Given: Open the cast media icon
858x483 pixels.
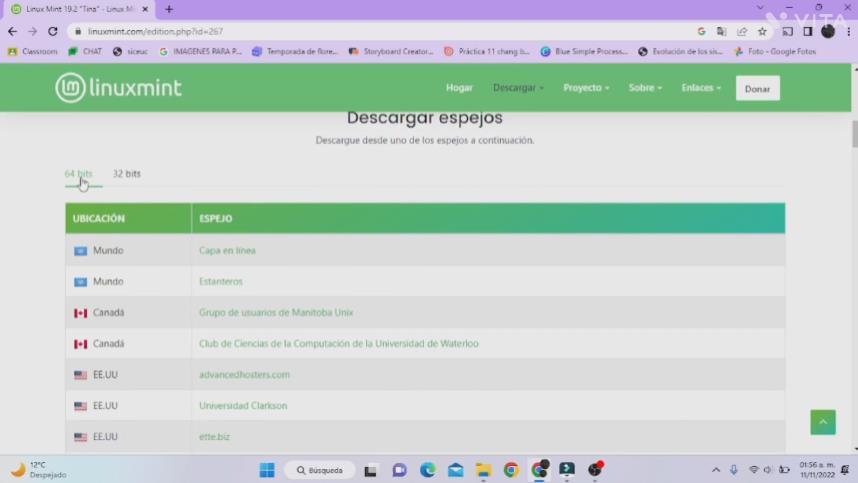Looking at the screenshot, I should (x=787, y=32).
